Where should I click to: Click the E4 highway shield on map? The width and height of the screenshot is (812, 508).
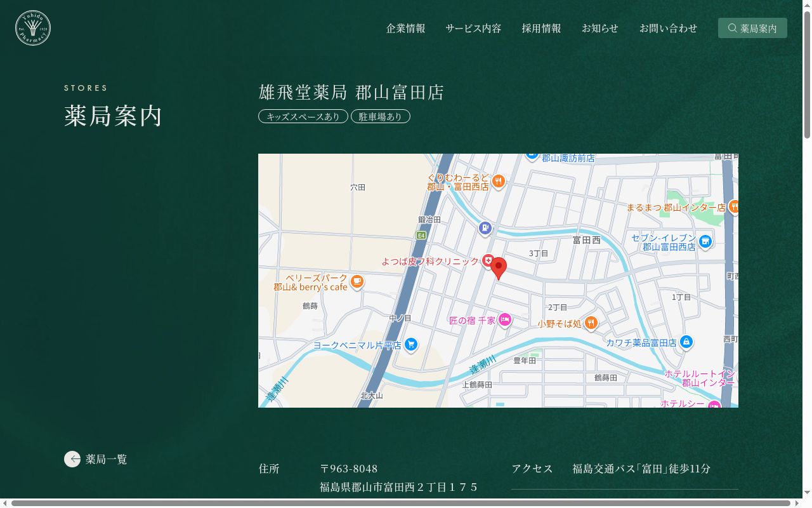coord(421,236)
